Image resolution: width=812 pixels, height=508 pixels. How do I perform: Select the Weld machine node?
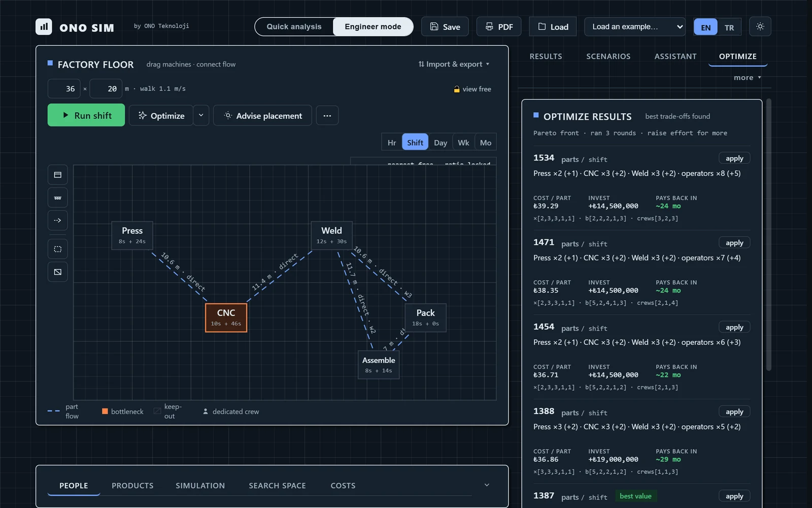pos(332,235)
